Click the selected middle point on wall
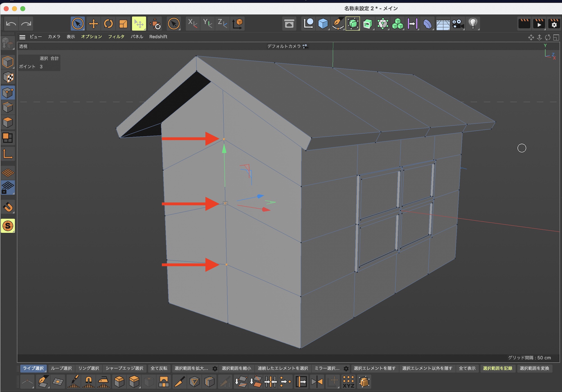This screenshot has height=392, width=562. tap(225, 203)
